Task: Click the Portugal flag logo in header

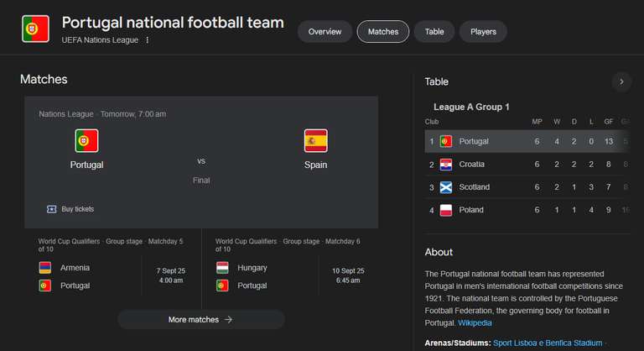Action: click(35, 29)
